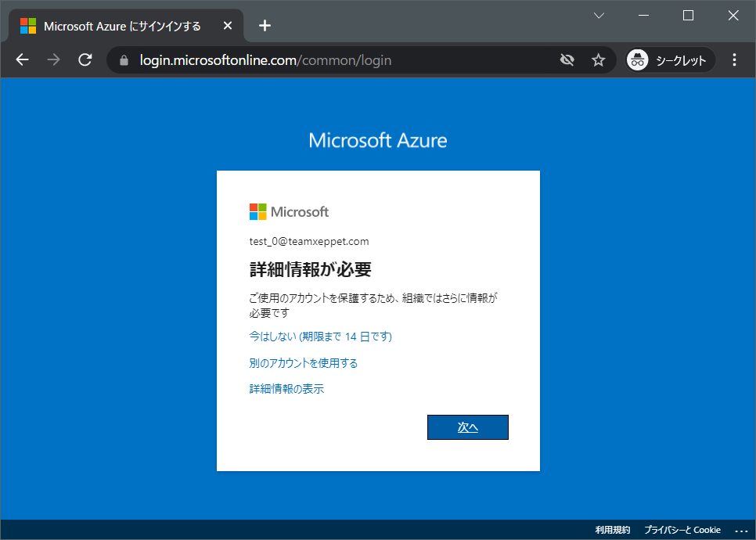Open the 利用規約 footer link
Image resolution: width=756 pixels, height=540 pixels.
[x=612, y=530]
